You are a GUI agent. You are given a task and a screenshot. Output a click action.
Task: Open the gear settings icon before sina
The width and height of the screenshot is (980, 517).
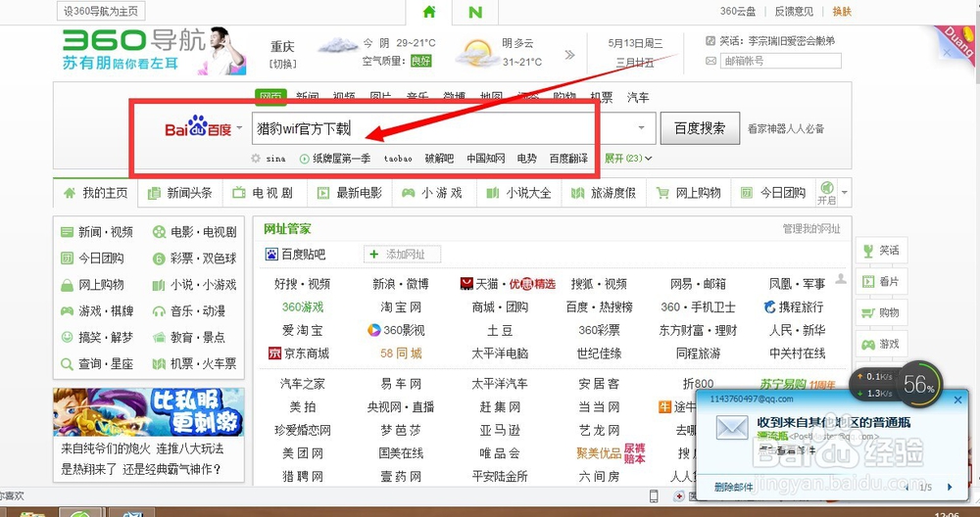[x=255, y=159]
